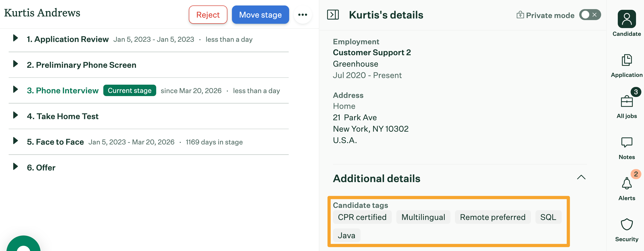
Task: Expand the Preliminary Phone Screen stage
Action: (16, 64)
